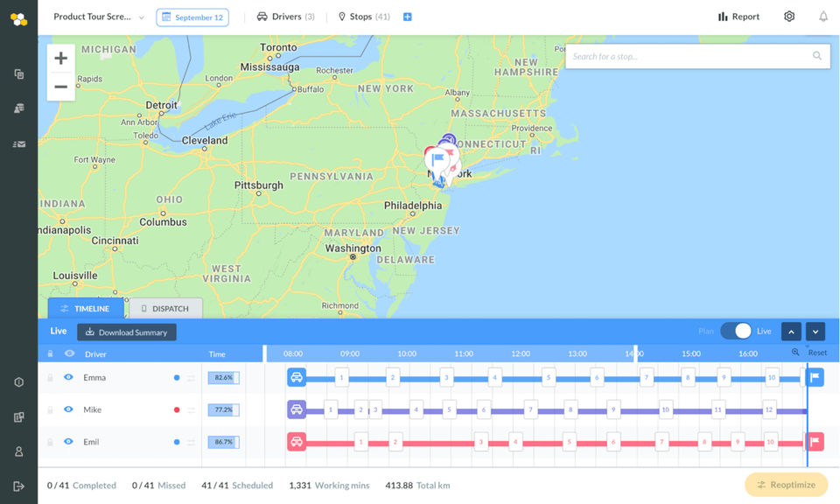Click the Download Summary button
This screenshot has height=504, width=840.
click(127, 332)
